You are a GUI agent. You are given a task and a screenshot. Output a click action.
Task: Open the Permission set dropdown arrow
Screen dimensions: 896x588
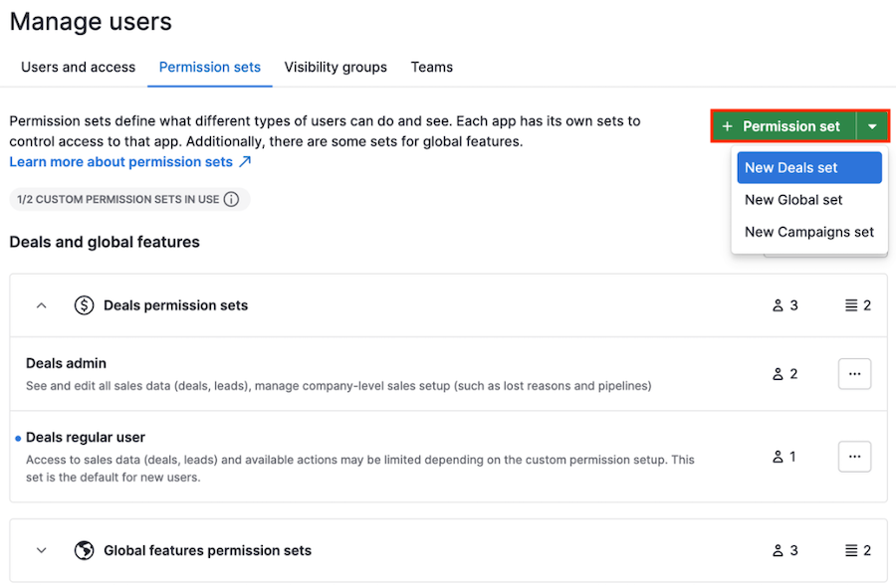click(x=873, y=125)
